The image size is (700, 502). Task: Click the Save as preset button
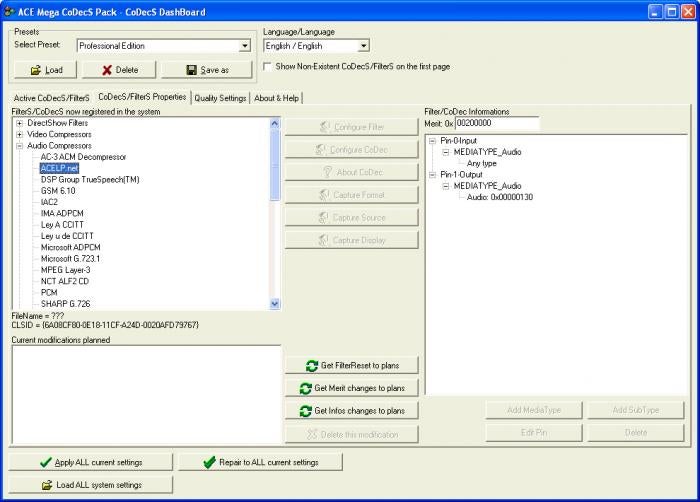pyautogui.click(x=207, y=70)
